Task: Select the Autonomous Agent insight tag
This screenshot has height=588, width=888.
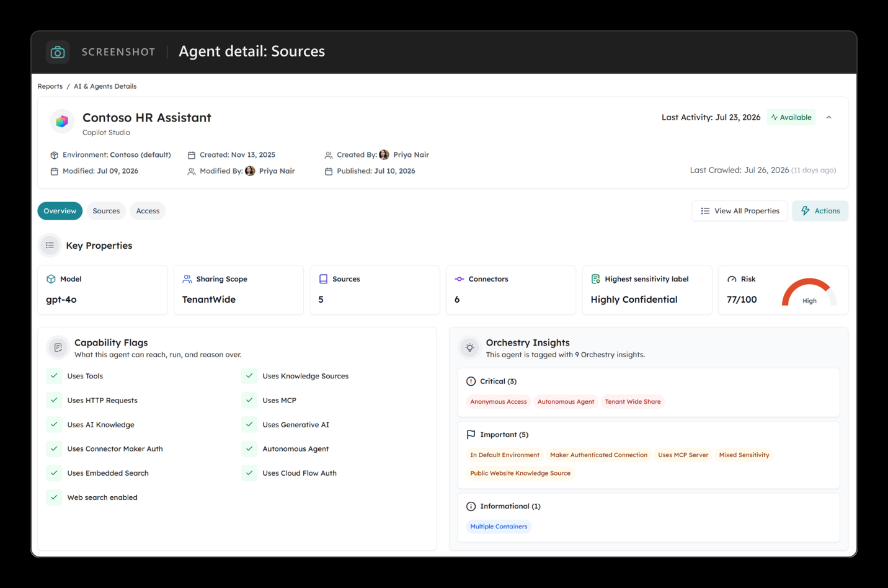Action: tap(566, 402)
